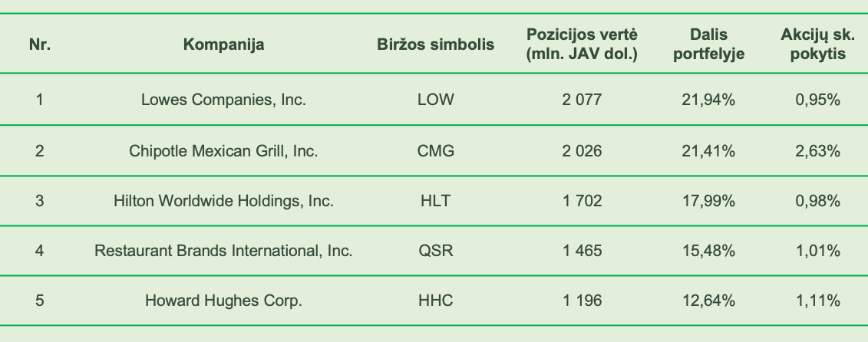Screen dimensions: 868x342
Task: Select the 1 465 position value
Action: tap(582, 251)
